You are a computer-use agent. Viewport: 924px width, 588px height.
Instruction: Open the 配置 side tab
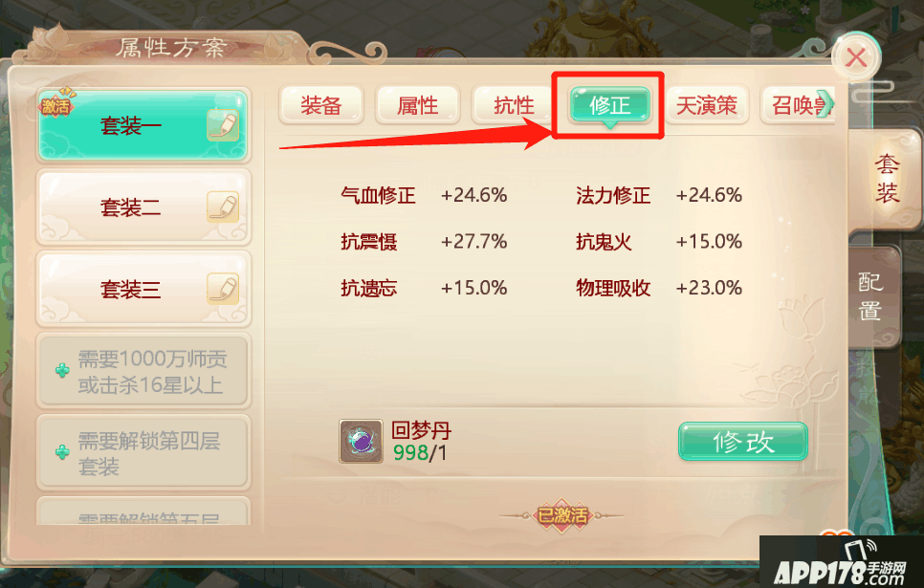(872, 296)
